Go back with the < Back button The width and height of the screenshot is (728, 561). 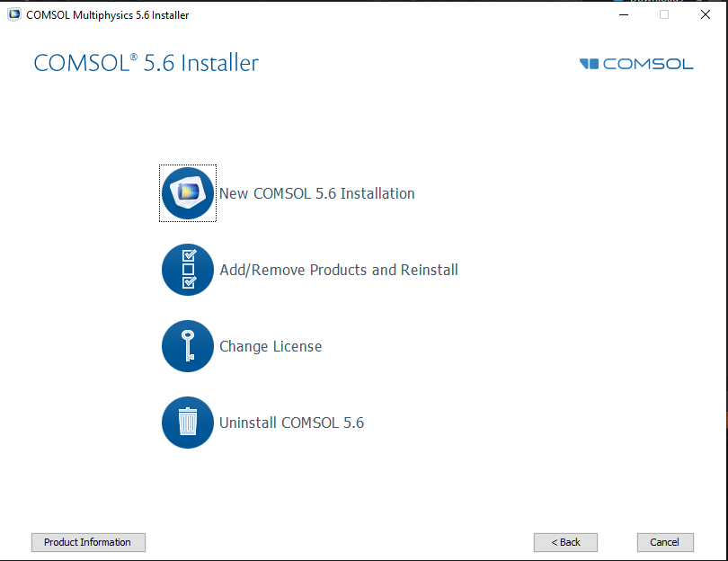565,542
